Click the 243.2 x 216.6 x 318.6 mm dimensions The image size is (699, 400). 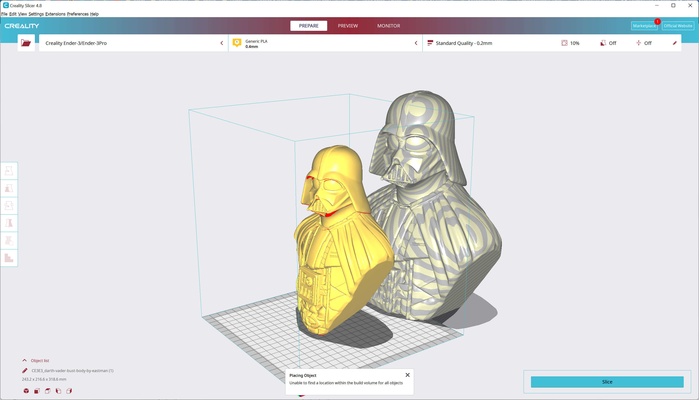coord(44,379)
